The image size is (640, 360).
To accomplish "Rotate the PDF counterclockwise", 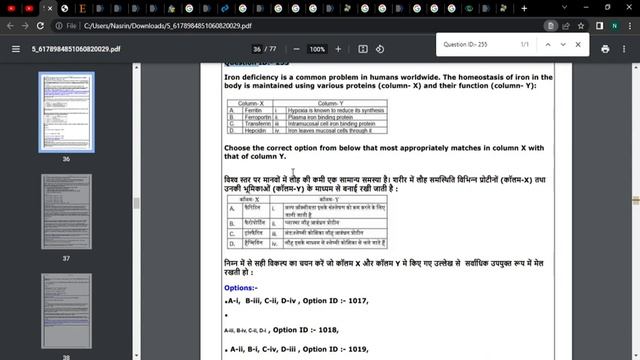I will click(x=380, y=49).
